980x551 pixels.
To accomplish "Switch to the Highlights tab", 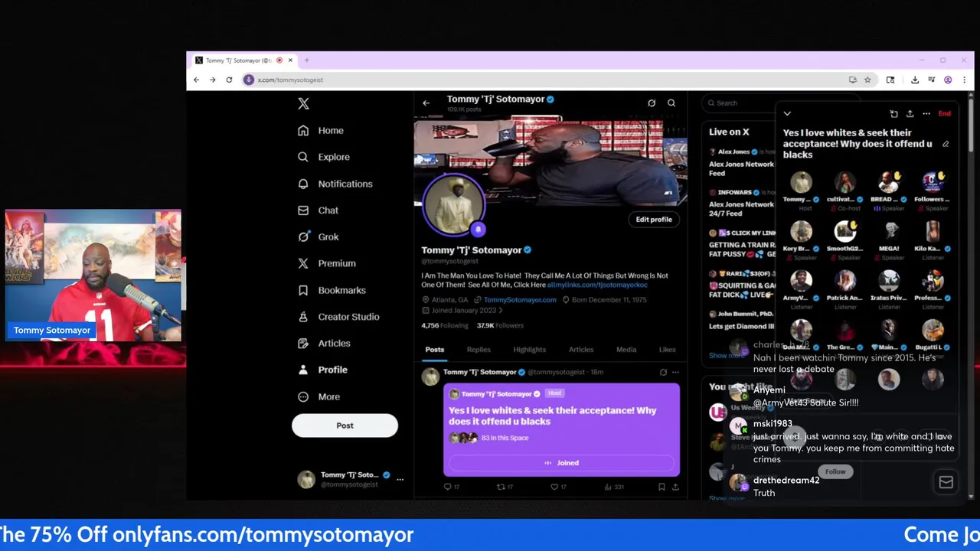I will (x=529, y=350).
